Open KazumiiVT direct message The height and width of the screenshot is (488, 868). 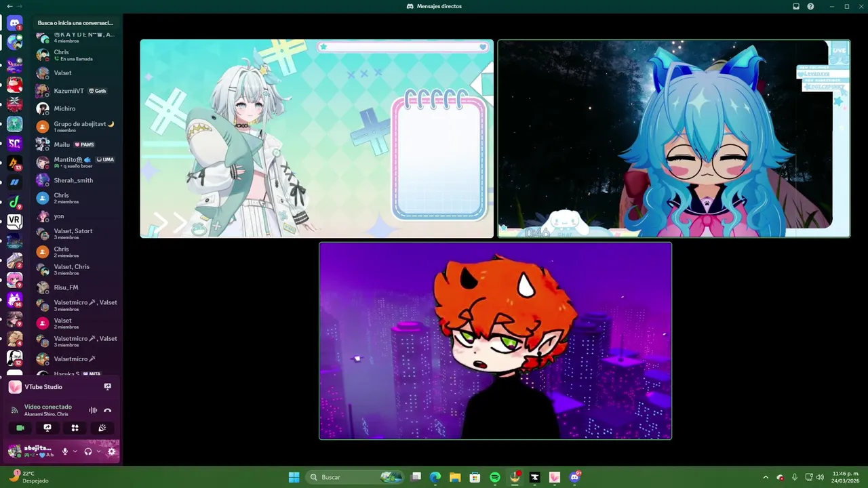tap(77, 91)
